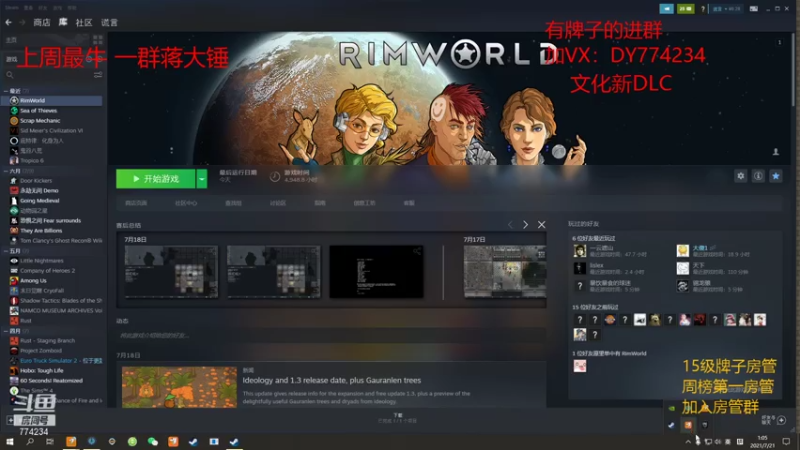Open the Ideology and 1.3 news article
The width and height of the screenshot is (800, 450).
point(332,380)
